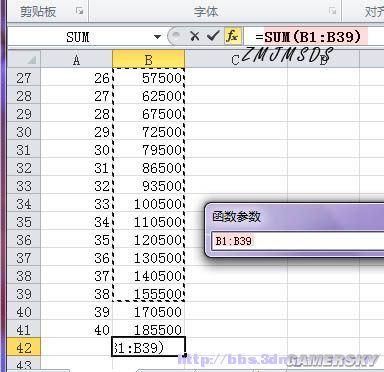Click column A cell with value 29

click(77, 132)
